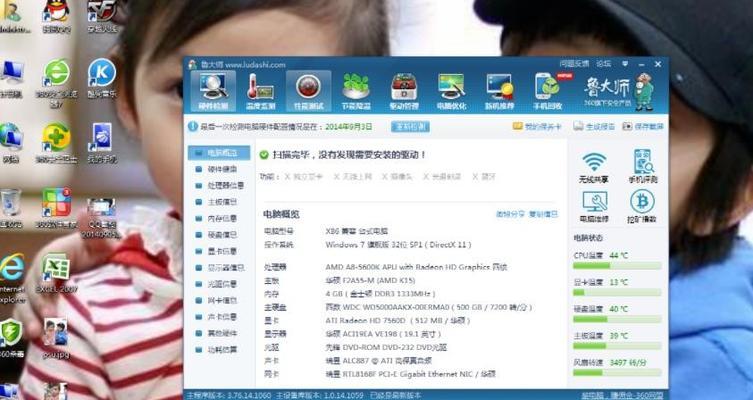Open 360 browser green e desktop icon
The image size is (753, 400).
click(x=56, y=83)
